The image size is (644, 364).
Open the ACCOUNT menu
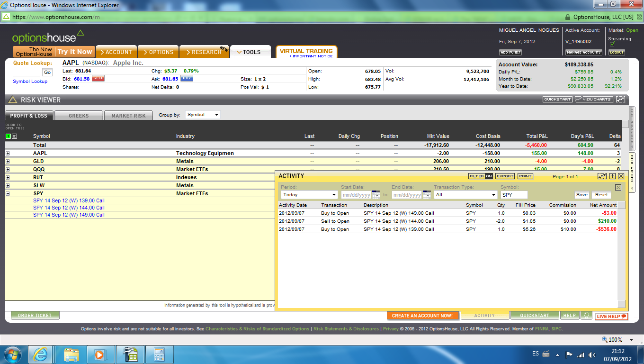pos(116,52)
